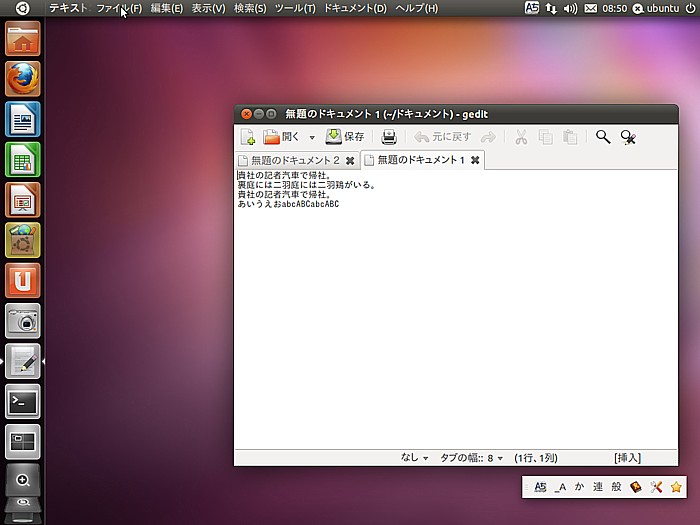Open the syntax highlighting なし dropdown
The height and width of the screenshot is (525, 700).
pyautogui.click(x=414, y=458)
